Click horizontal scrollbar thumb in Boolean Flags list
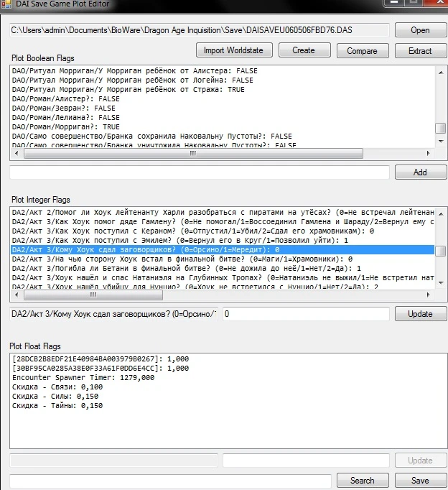448x490 pixels. point(193,153)
